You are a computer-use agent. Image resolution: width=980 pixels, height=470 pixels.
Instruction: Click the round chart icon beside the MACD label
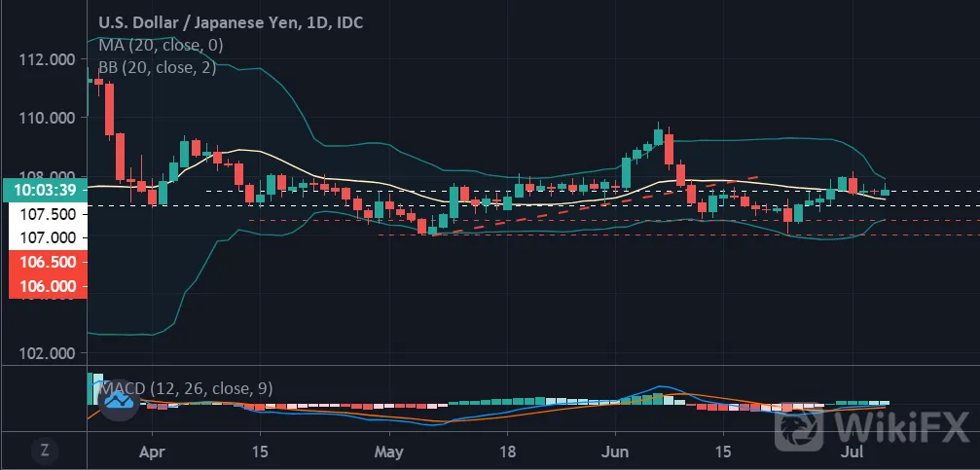coord(119,401)
